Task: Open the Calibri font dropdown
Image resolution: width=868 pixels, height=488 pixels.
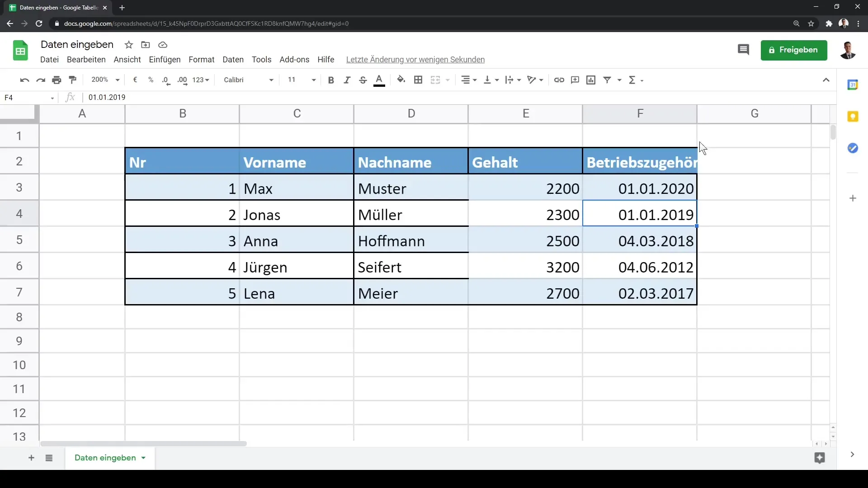Action: [249, 80]
